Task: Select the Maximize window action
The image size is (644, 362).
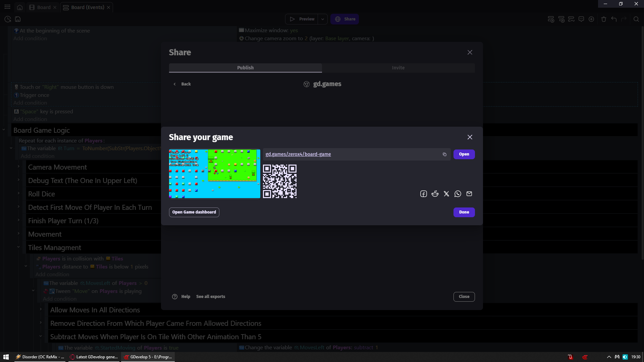Action: [x=268, y=30]
